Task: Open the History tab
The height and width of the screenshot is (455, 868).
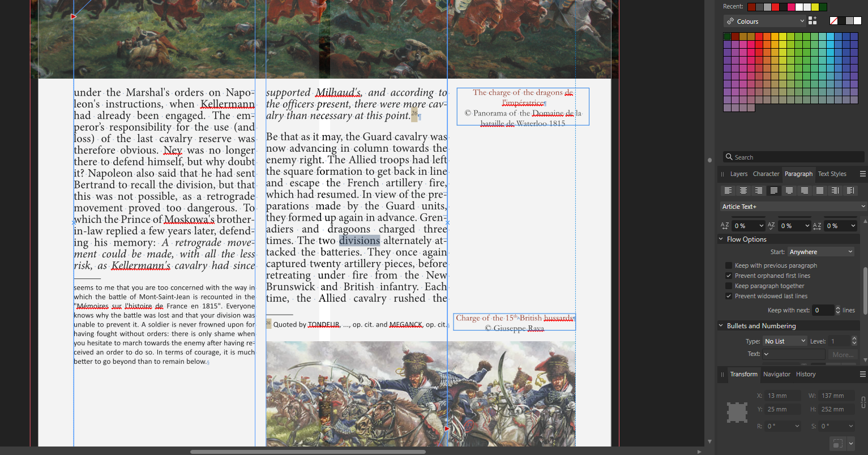Action: (x=806, y=374)
